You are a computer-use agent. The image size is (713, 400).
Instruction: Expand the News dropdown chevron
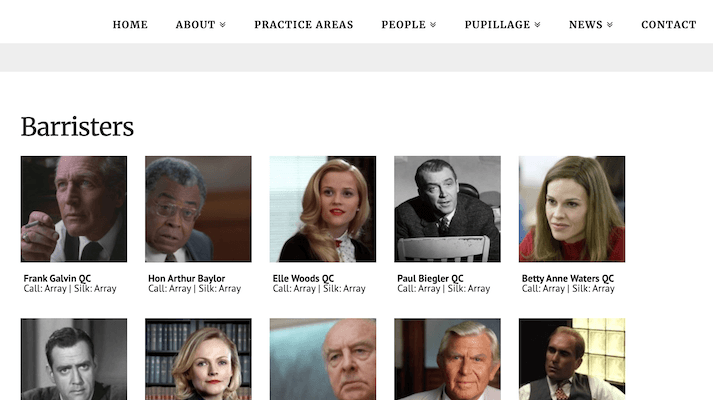pos(610,25)
